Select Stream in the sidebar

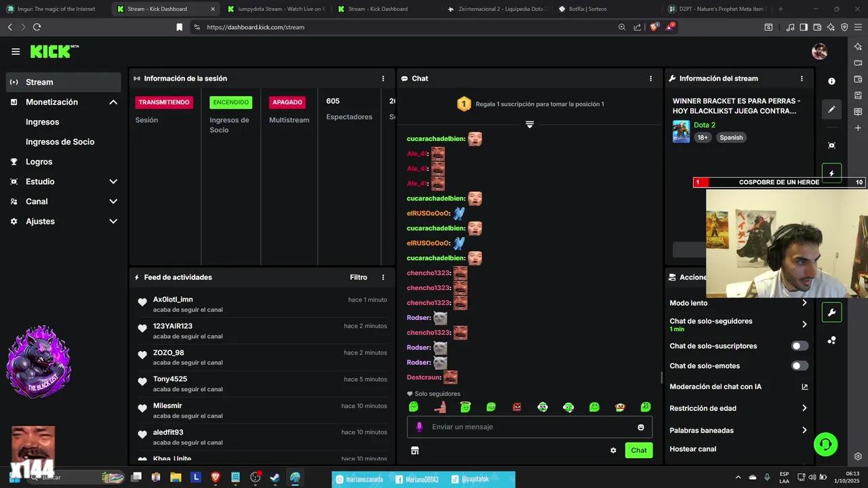coord(64,82)
